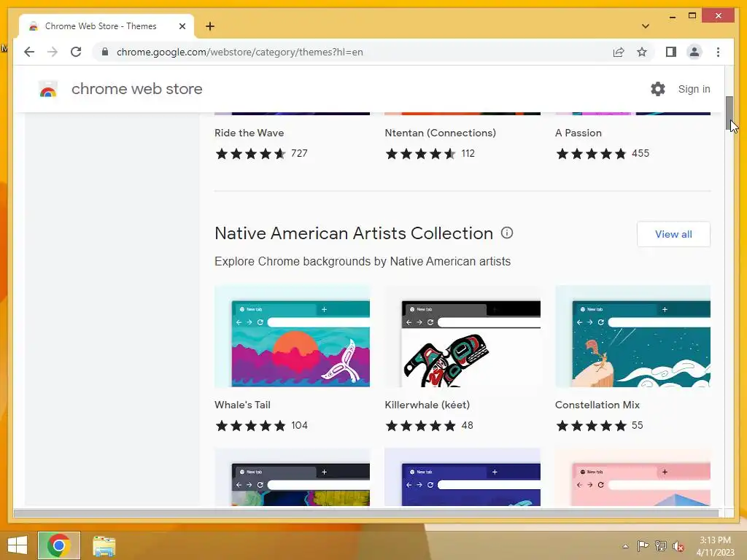
Task: Select the Chrome Web Store - Themes tab
Action: pyautogui.click(x=107, y=26)
